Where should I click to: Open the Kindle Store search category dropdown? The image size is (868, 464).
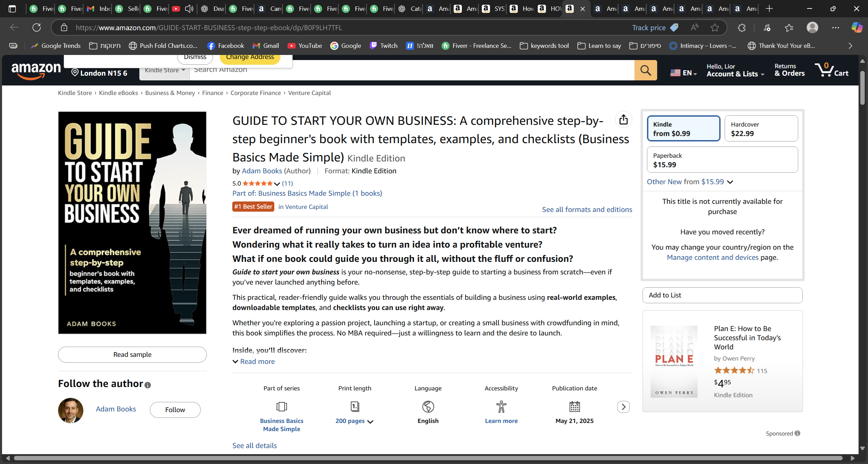click(x=164, y=70)
